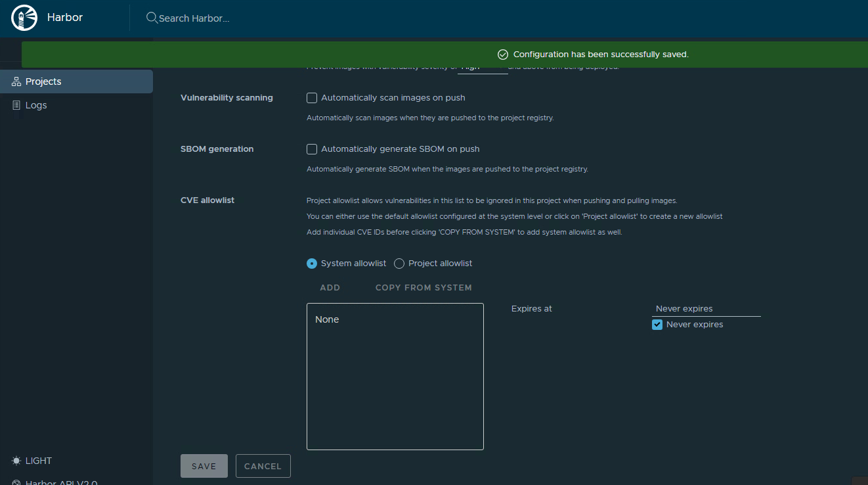Click the Projects sidebar icon
The height and width of the screenshot is (485, 868).
[x=16, y=81]
